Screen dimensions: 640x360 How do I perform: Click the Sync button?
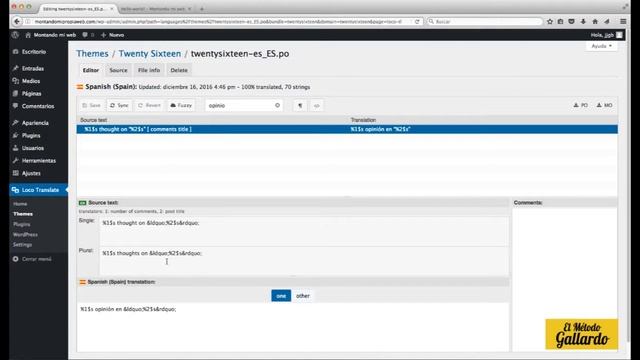[x=119, y=105]
